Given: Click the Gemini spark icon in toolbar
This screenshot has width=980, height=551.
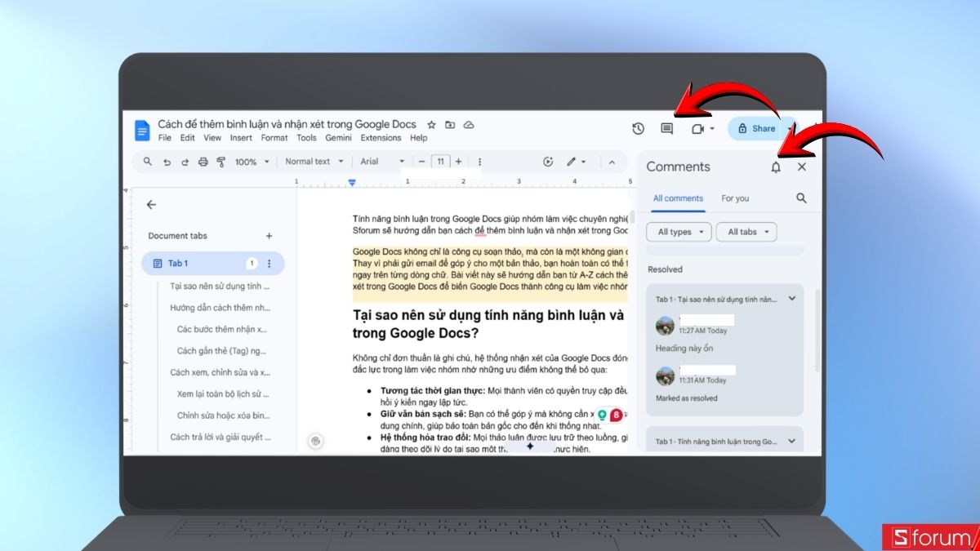Looking at the screenshot, I should coord(548,162).
